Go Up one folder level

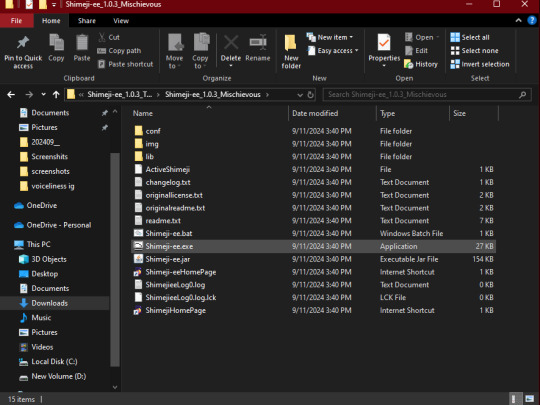[x=56, y=94]
